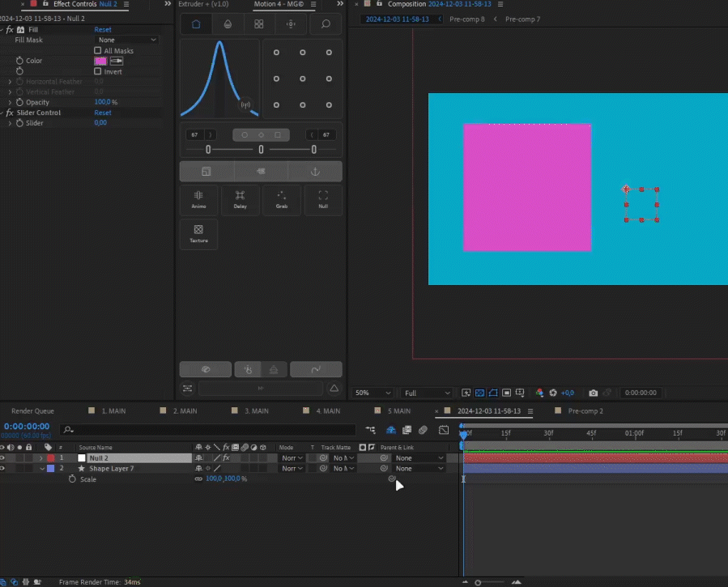Enable the All Masks checkbox
This screenshot has width=728, height=587.
coord(97,50)
